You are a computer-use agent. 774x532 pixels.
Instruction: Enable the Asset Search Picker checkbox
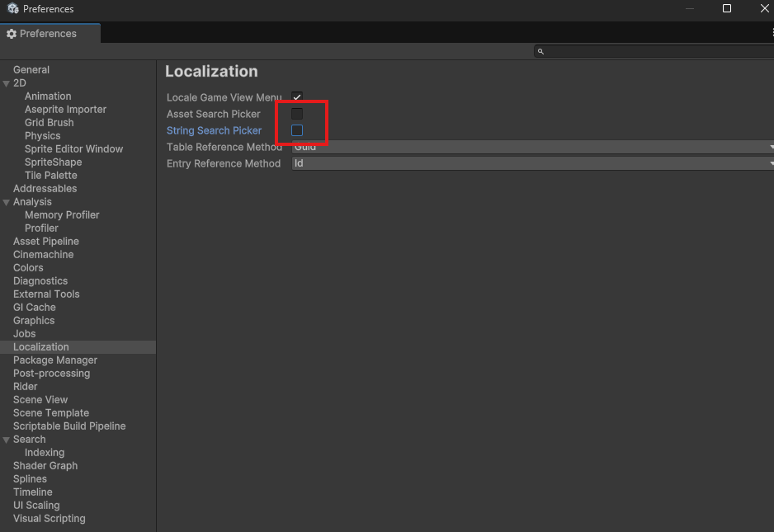coord(297,114)
